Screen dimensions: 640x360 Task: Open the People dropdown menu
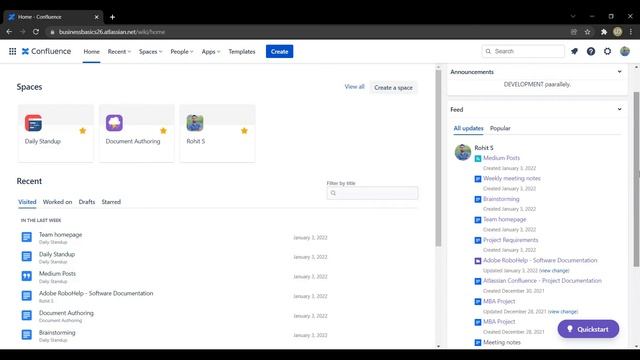click(x=182, y=51)
